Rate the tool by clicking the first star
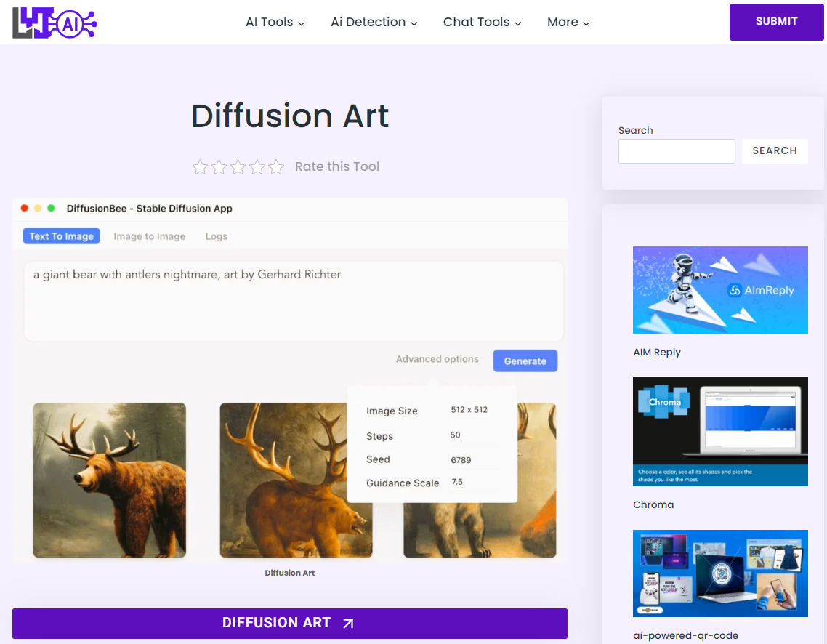827x644 pixels. tap(200, 166)
